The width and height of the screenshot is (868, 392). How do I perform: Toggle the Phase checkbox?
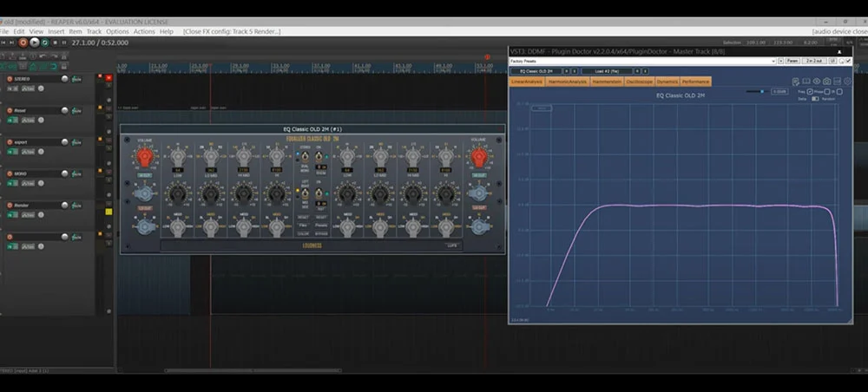828,91
